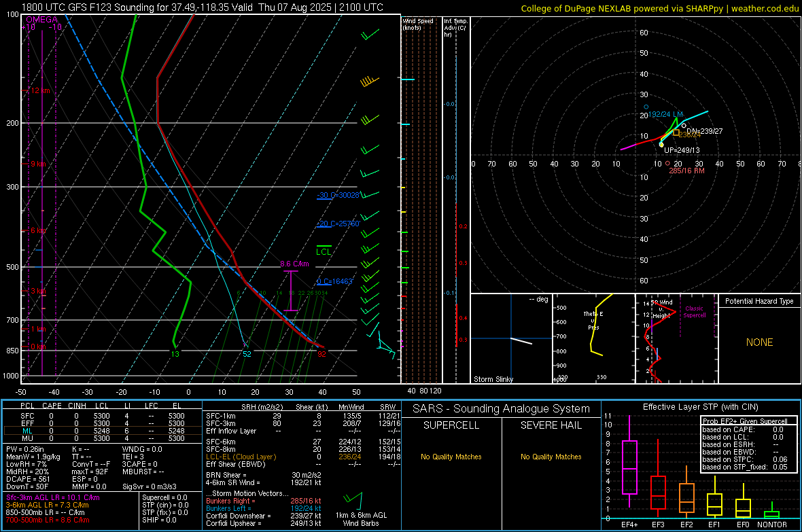This screenshot has width=802, height=532.
Task: Click the SFC-1km shear row label
Action: pos(220,416)
